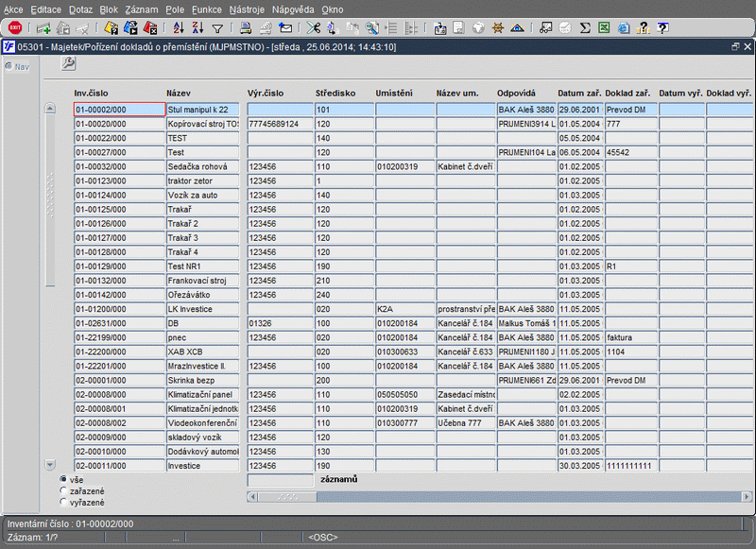Open the Editace menu
756x549 pixels.
pyautogui.click(x=45, y=8)
